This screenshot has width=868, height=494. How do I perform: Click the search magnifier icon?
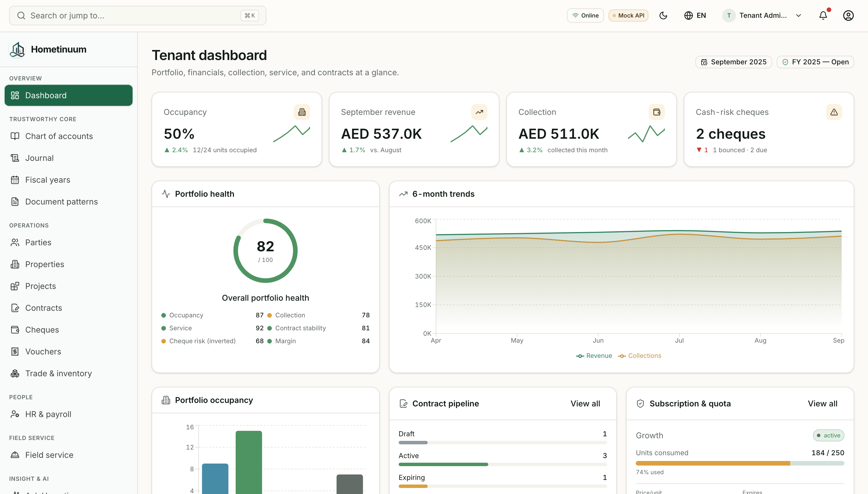tap(21, 16)
